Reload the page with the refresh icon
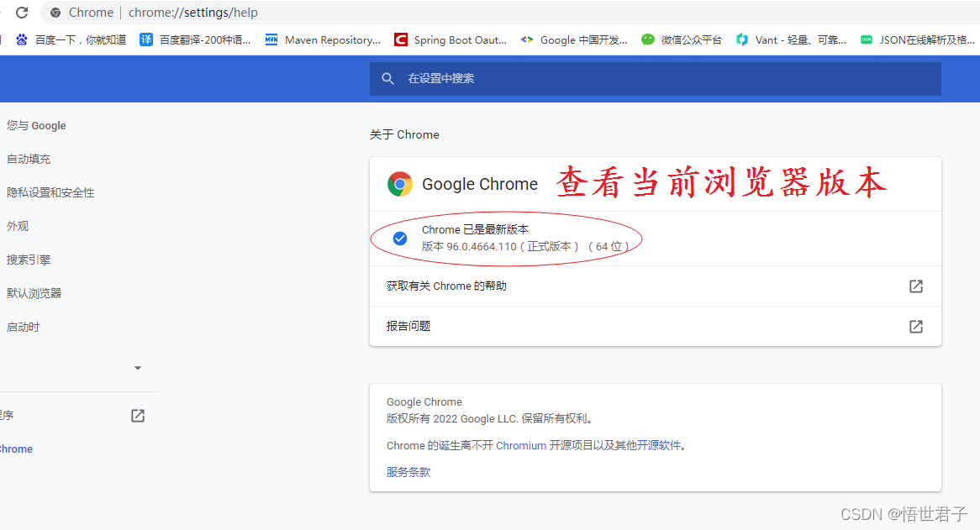The width and height of the screenshot is (980, 530). [22, 13]
